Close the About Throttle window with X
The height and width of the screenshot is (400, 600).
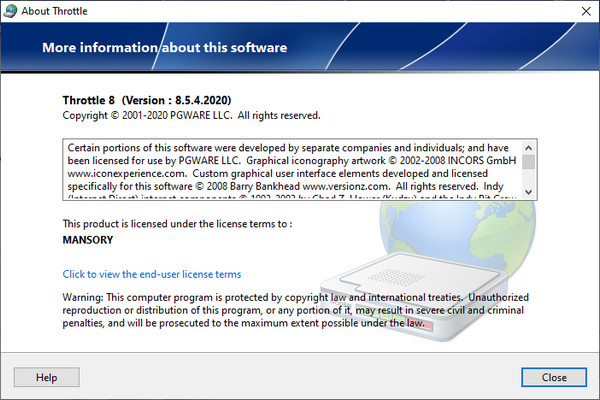point(583,12)
